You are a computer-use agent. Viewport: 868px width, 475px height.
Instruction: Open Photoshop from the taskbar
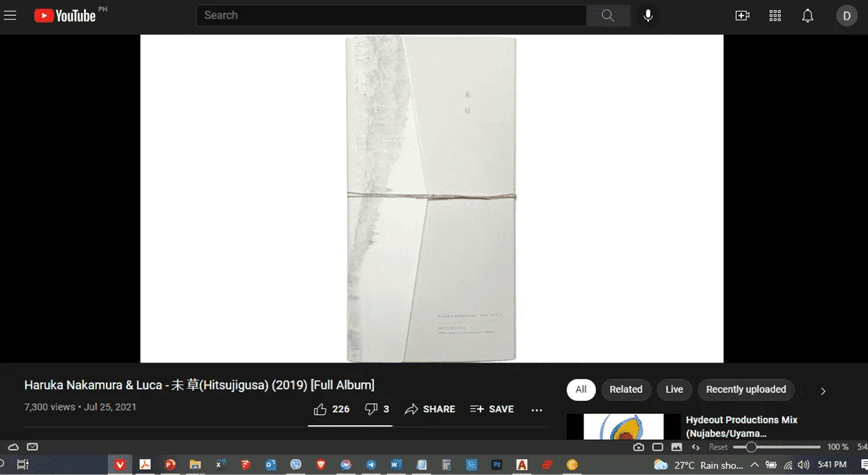[x=496, y=464]
